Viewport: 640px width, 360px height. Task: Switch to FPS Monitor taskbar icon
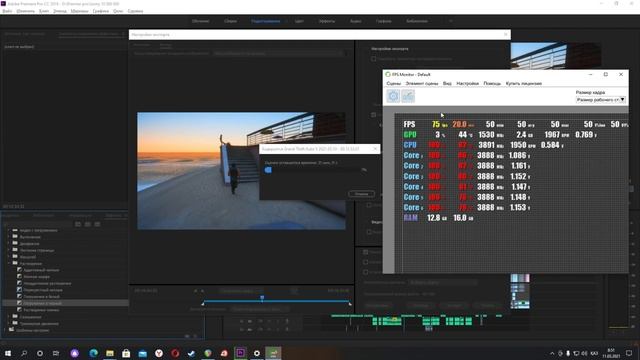(273, 353)
